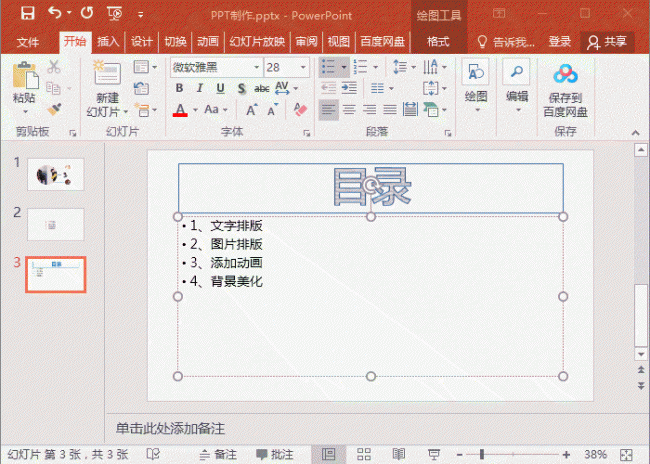Image resolution: width=650 pixels, height=464 pixels.
Task: Open the Slide Show tab
Action: [x=257, y=41]
